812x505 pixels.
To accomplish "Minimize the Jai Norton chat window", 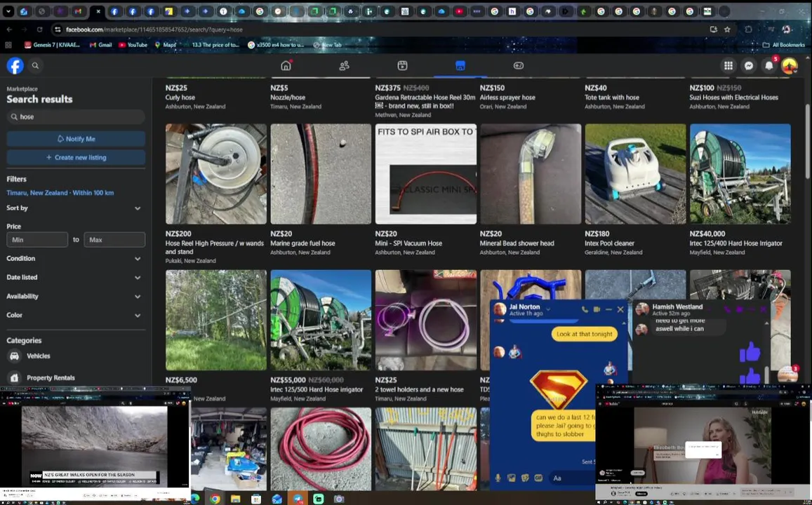I will (608, 309).
